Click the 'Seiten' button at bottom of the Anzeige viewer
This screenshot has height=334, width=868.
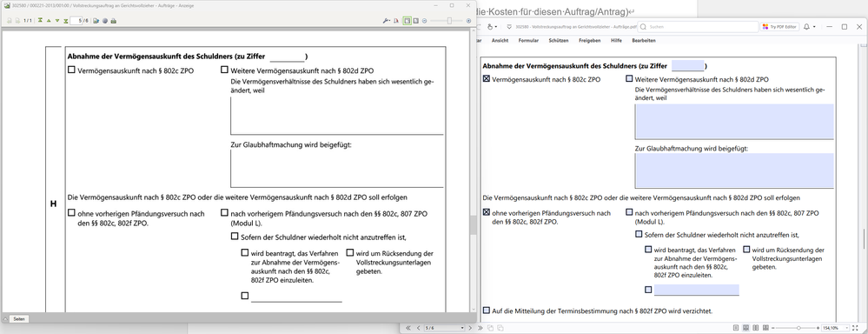[x=19, y=319]
